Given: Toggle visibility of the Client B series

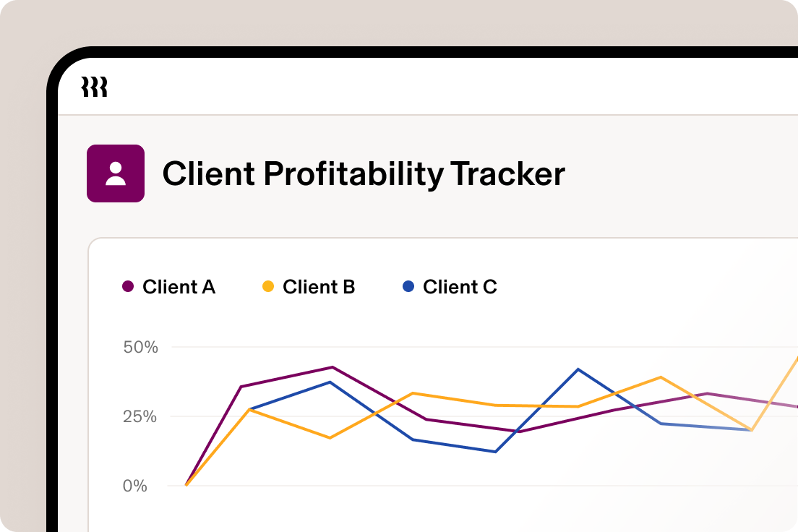Looking at the screenshot, I should point(309,287).
